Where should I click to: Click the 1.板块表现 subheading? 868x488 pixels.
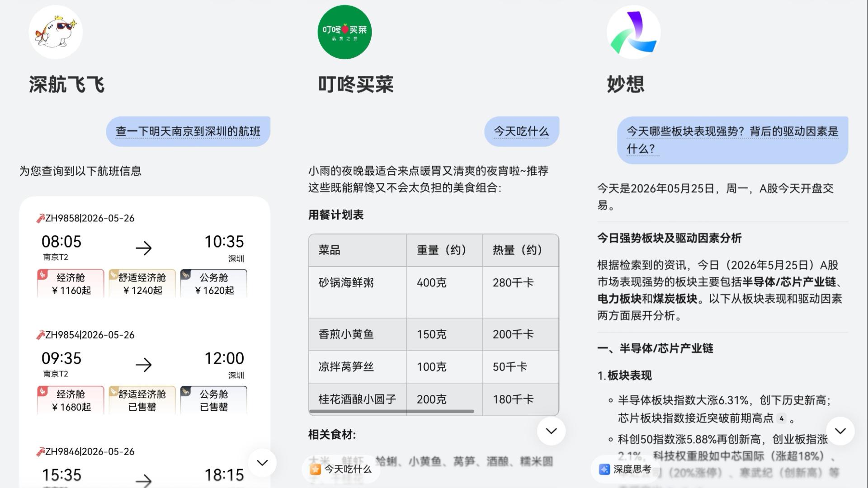(624, 376)
